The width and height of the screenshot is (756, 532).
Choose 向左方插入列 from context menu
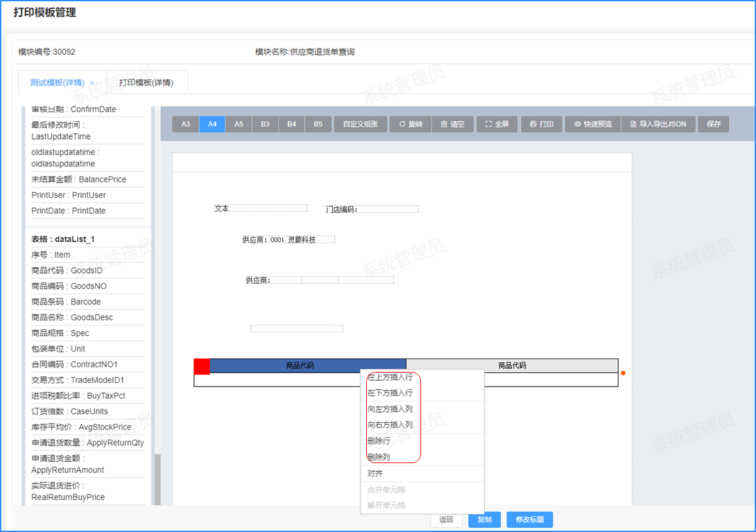click(422, 409)
